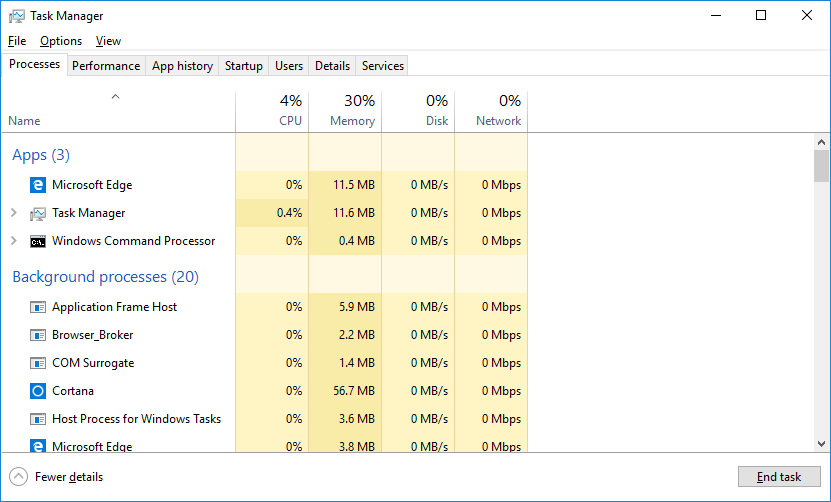Click the Task Manager title bar icon
The image size is (831, 502).
16,16
